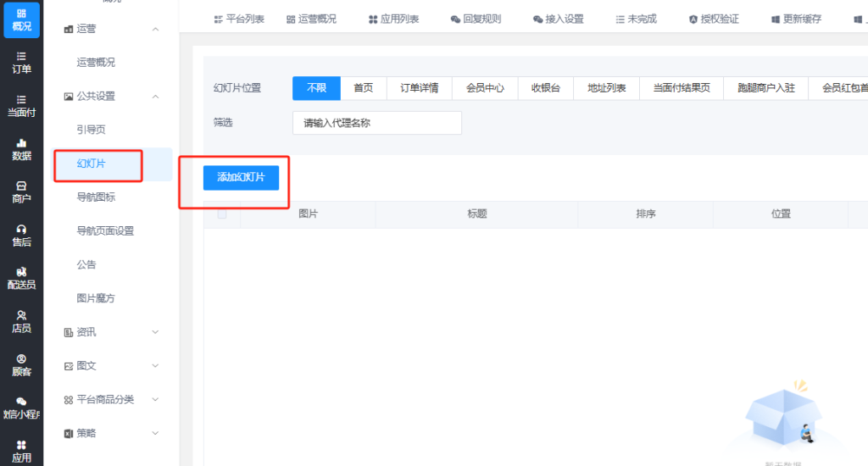This screenshot has height=466, width=868.
Task: Open the 订单 orders icon in left rail
Action: click(x=21, y=62)
